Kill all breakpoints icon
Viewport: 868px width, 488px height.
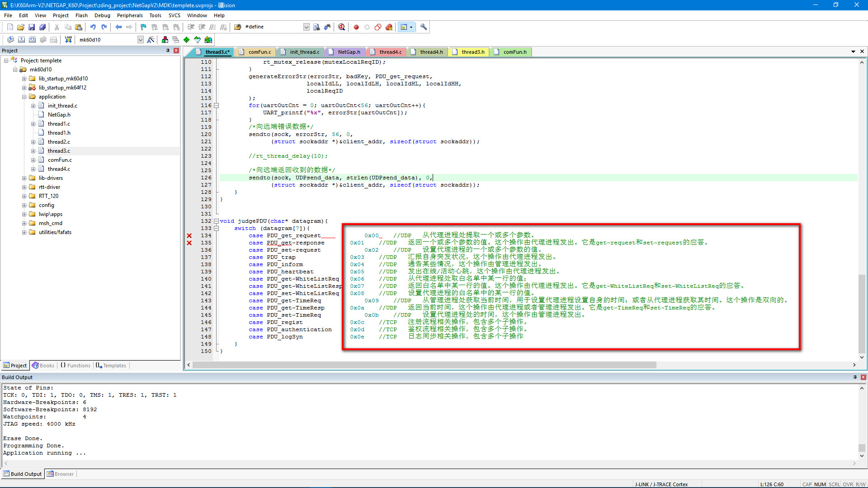(x=389, y=27)
